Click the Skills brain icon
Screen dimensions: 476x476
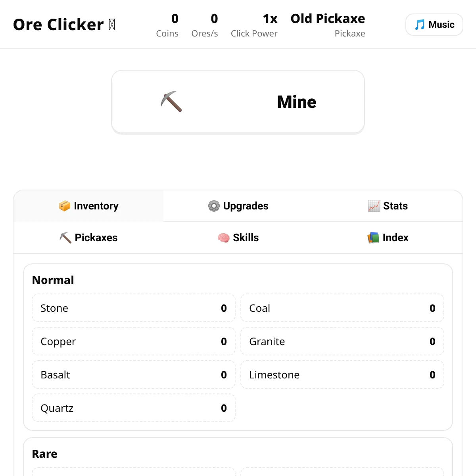pos(224,238)
